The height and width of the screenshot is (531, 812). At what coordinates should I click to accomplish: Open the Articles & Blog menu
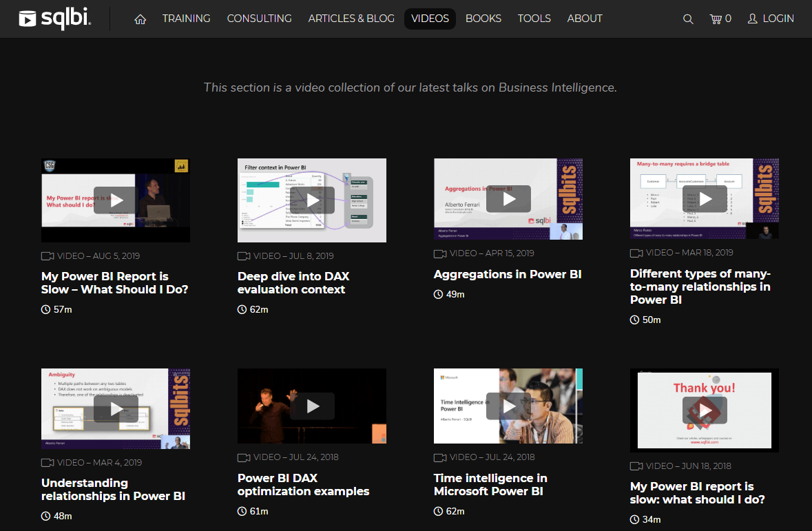click(x=351, y=19)
